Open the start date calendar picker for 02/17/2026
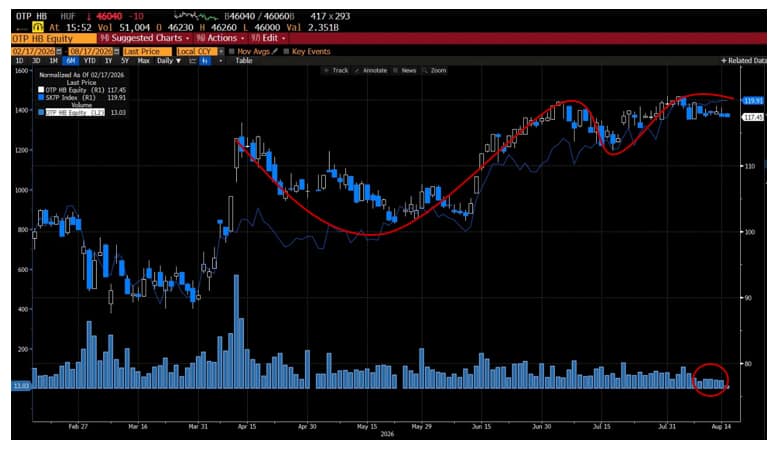 pos(59,52)
